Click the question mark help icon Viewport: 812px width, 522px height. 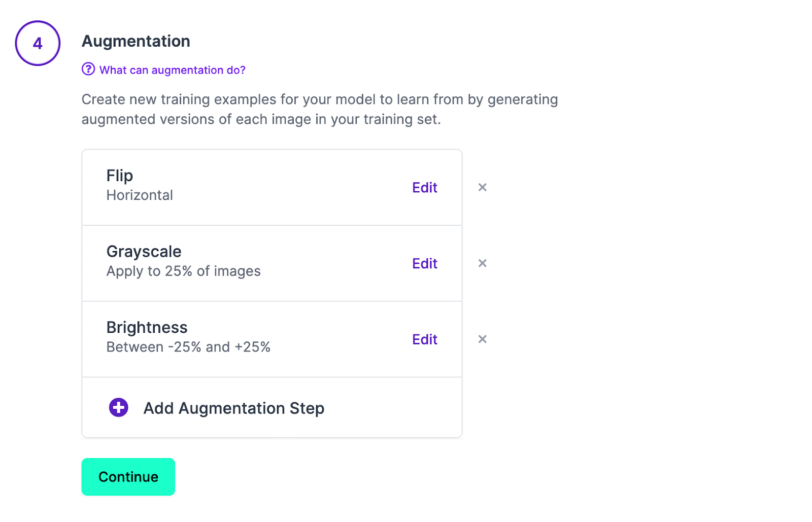(88, 69)
